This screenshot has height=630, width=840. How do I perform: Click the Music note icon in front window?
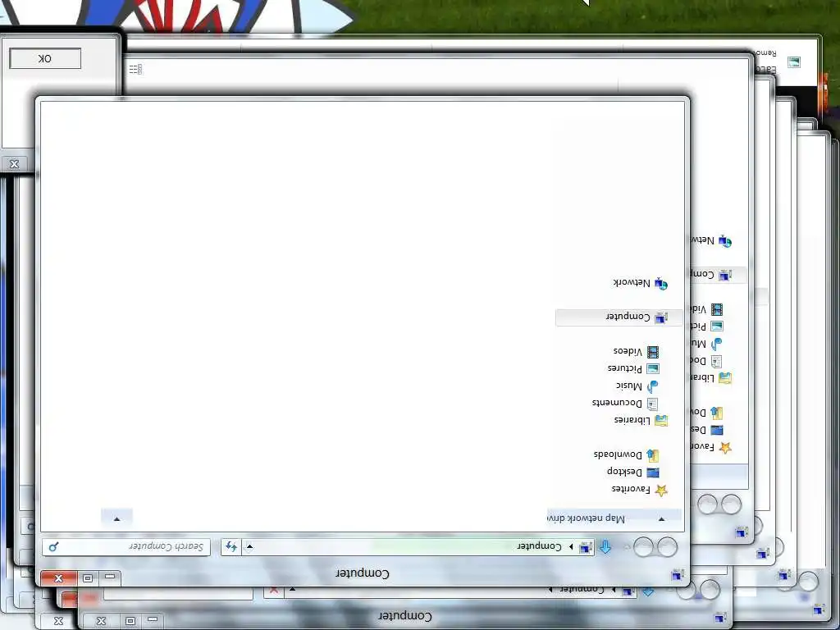point(652,386)
